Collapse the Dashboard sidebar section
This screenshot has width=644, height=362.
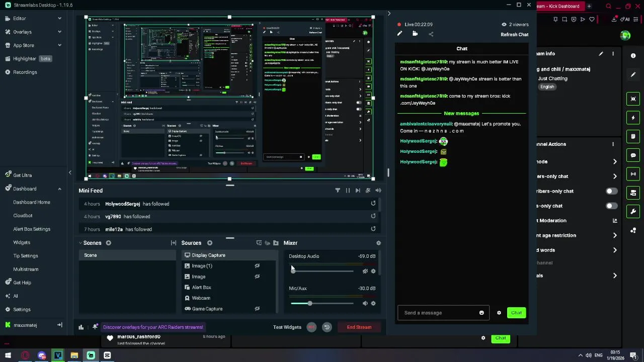pyautogui.click(x=59, y=189)
